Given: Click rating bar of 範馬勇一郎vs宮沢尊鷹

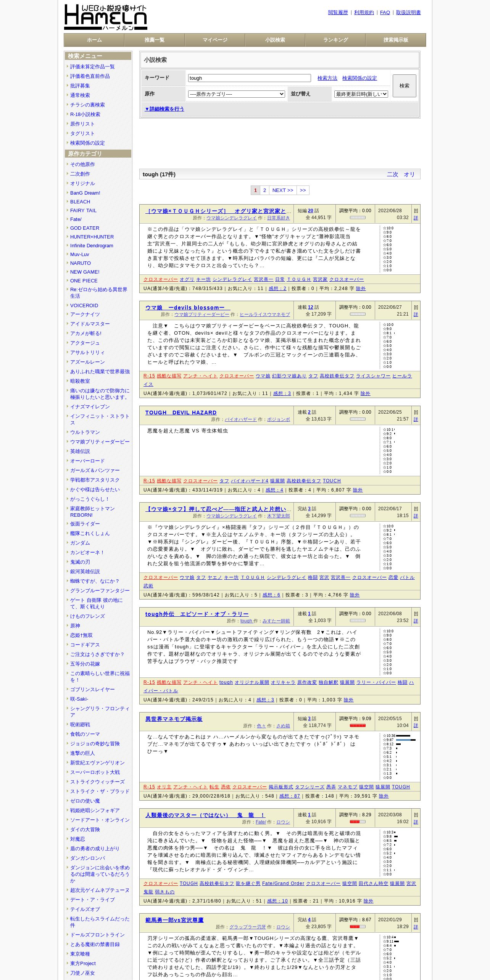Looking at the screenshot, I should point(358,927).
